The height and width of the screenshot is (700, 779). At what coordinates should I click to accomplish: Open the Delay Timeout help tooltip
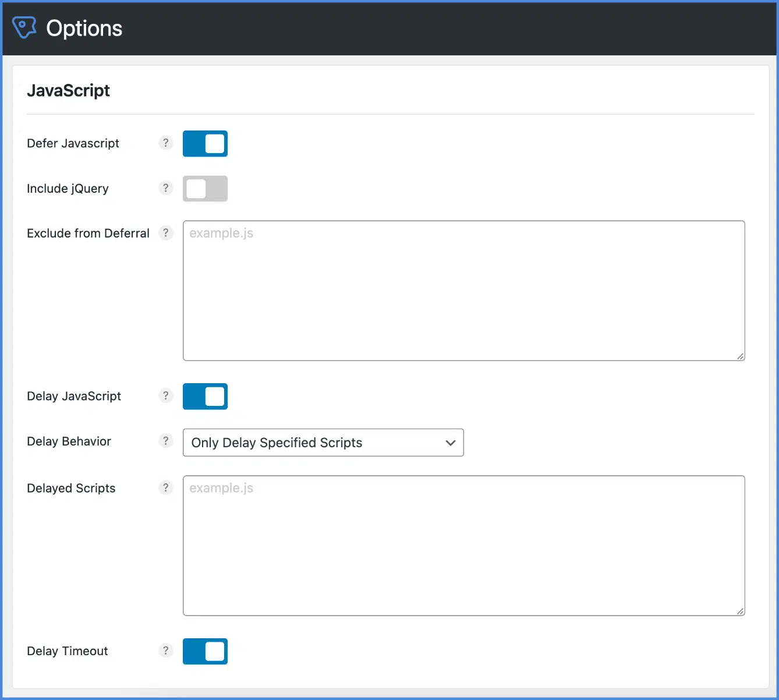pos(166,650)
